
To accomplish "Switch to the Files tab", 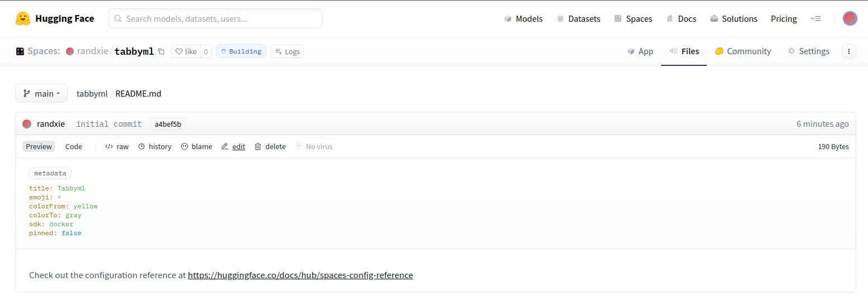I will (684, 51).
